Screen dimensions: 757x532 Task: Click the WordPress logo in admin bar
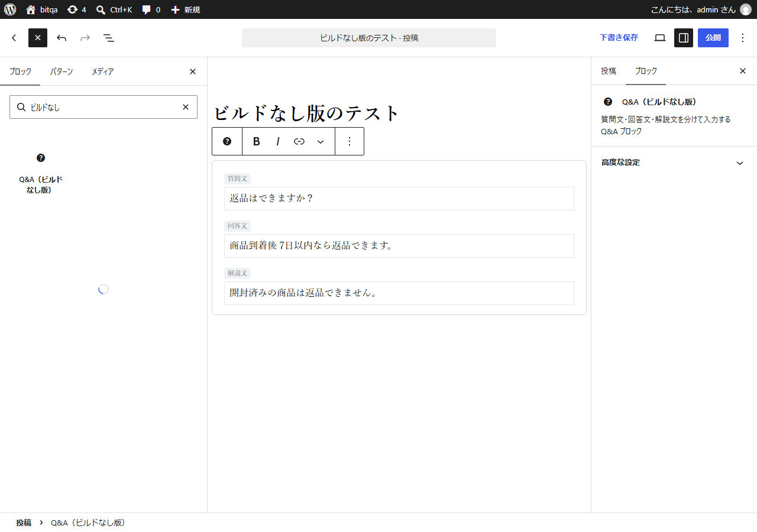(x=10, y=9)
